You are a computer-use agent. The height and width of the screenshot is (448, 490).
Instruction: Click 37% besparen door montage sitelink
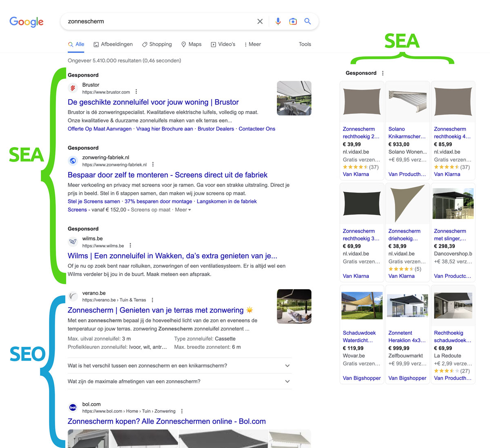click(x=158, y=202)
